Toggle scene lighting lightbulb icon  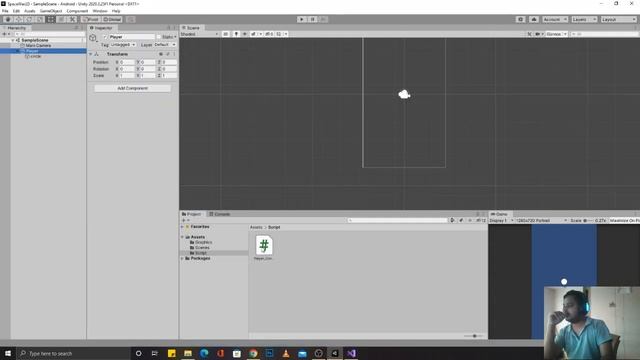(236, 34)
